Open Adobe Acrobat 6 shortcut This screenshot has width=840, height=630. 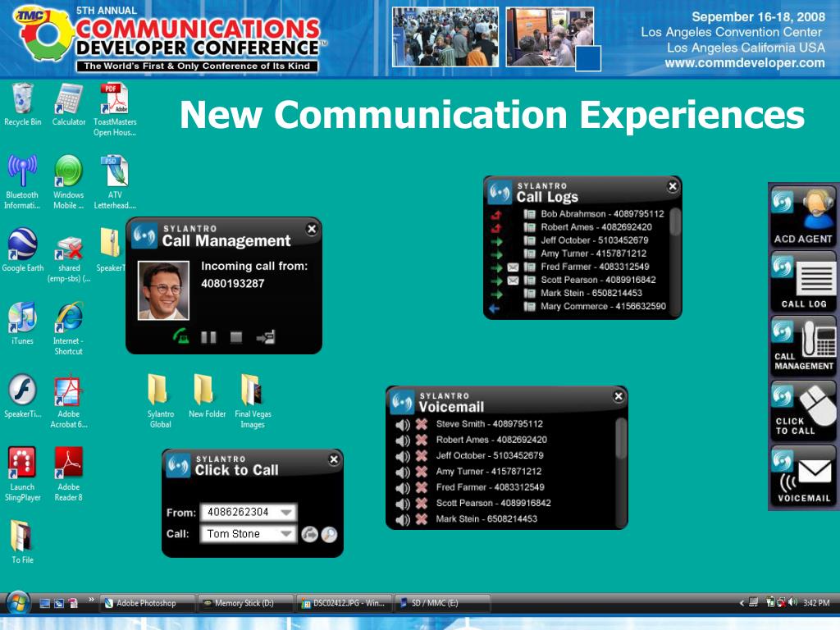(x=69, y=402)
